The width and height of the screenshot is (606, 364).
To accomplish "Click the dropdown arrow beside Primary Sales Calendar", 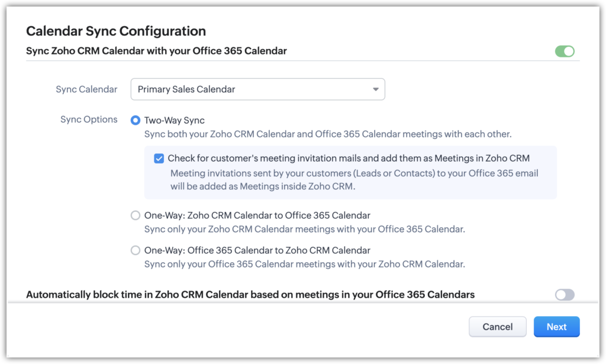I will click(375, 89).
